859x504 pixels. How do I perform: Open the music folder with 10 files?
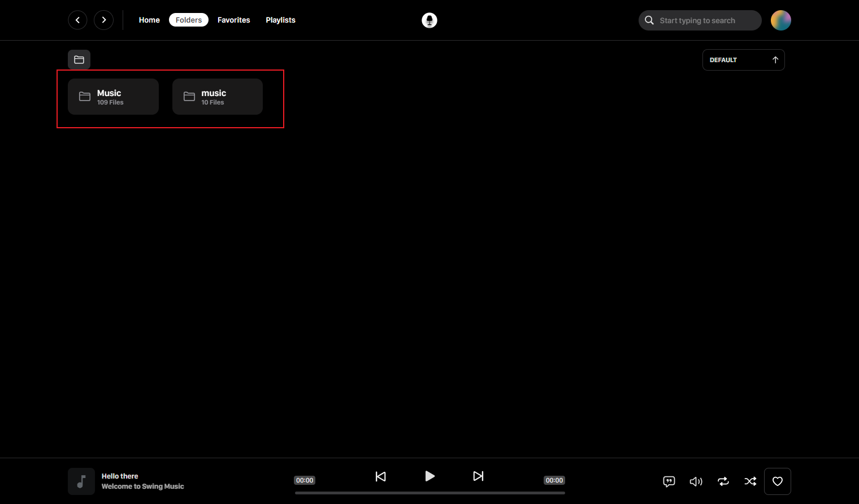(x=218, y=97)
